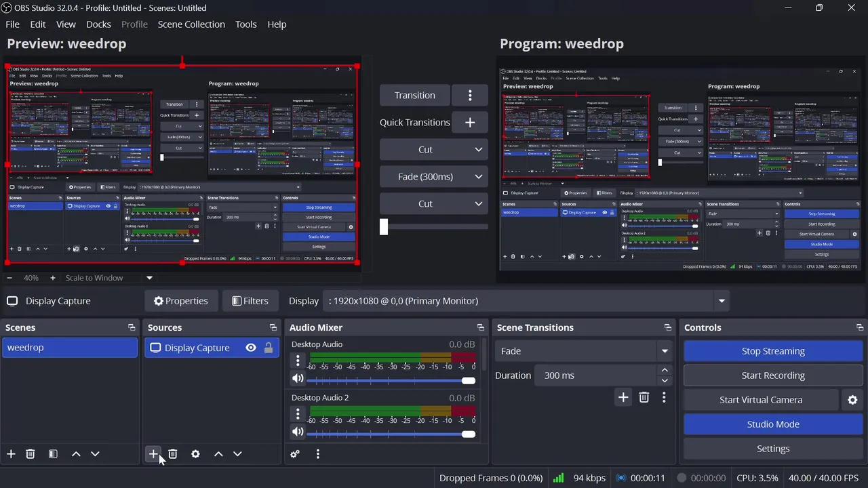Move scene down arrow in Scenes dock
This screenshot has height=488, width=868.
95,453
